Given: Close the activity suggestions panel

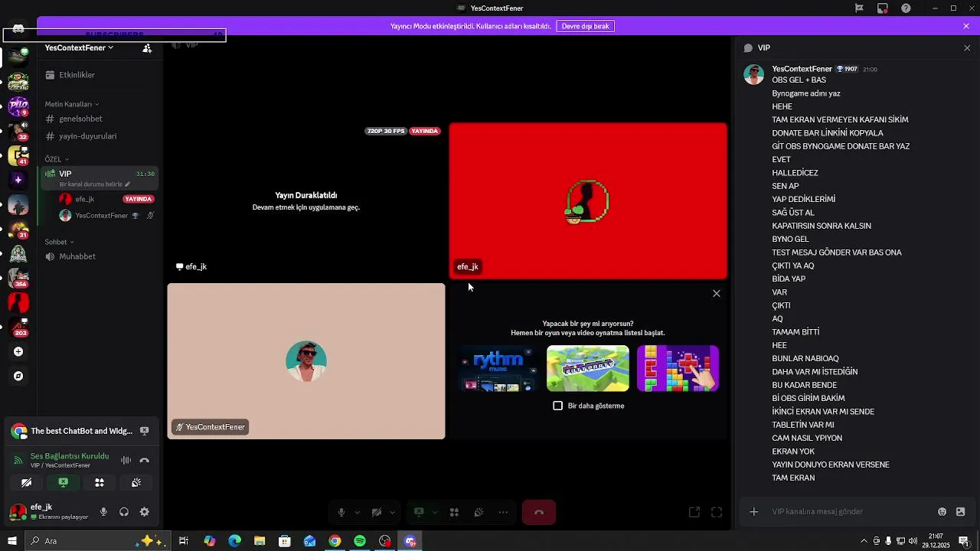Looking at the screenshot, I should tap(717, 293).
